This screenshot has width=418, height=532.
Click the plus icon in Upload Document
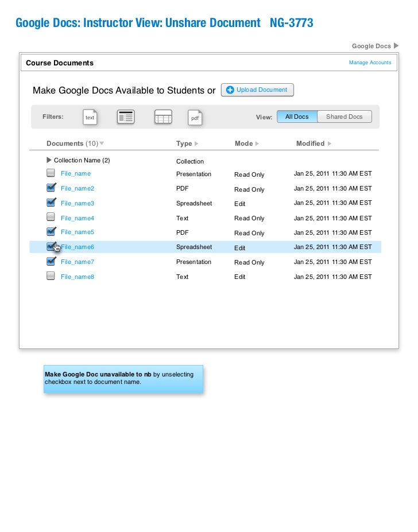point(230,90)
